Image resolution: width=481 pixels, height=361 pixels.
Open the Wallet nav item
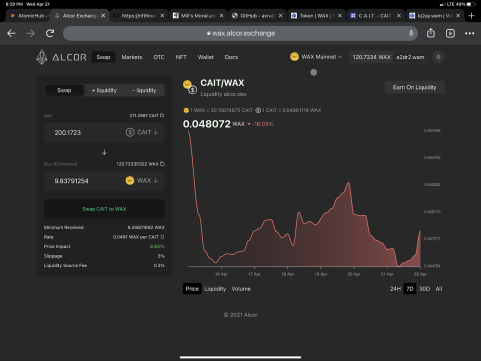coord(206,57)
